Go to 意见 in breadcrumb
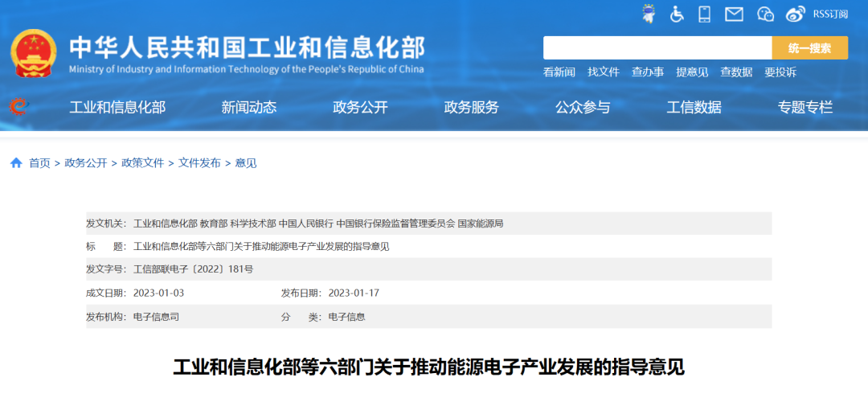 click(x=246, y=162)
